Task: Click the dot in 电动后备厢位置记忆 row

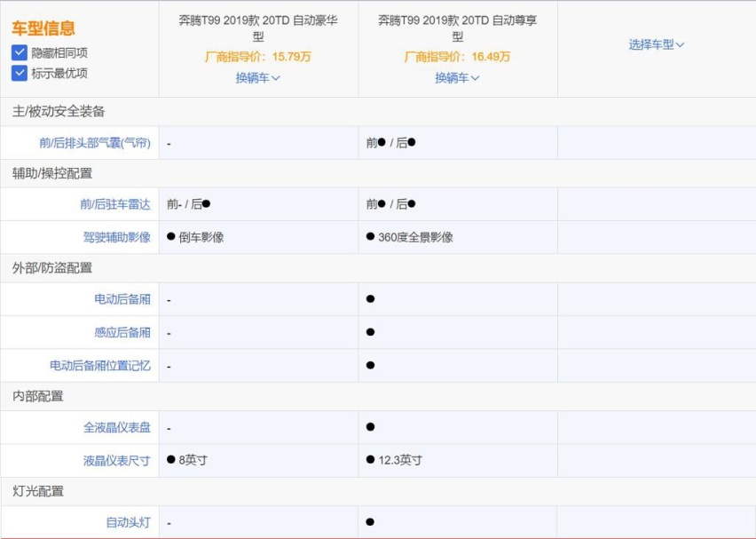Action: pos(370,365)
